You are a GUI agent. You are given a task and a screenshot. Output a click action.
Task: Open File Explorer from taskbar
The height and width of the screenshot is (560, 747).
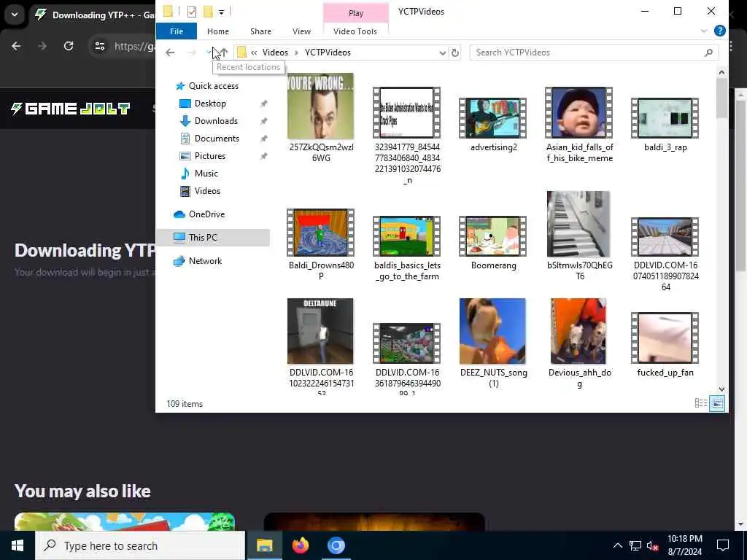pyautogui.click(x=264, y=545)
